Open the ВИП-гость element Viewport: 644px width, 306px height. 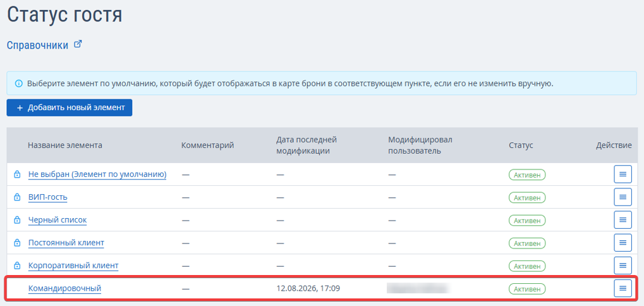47,197
